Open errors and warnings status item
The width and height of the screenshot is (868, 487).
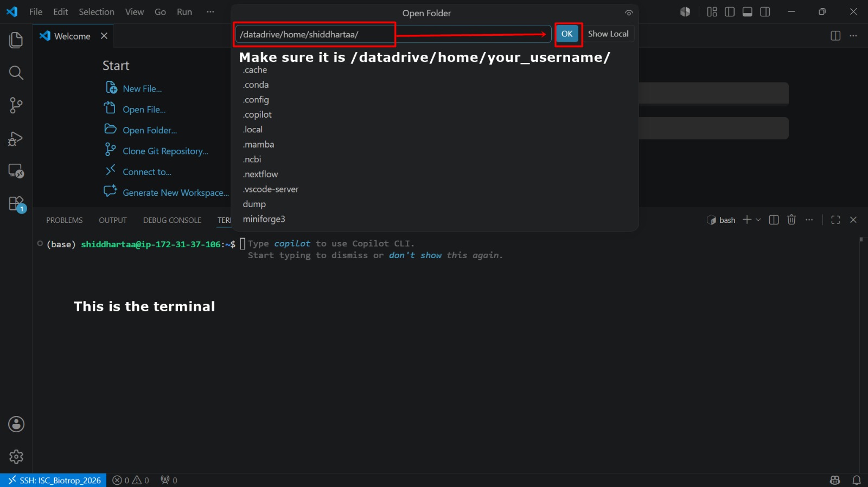(x=131, y=480)
